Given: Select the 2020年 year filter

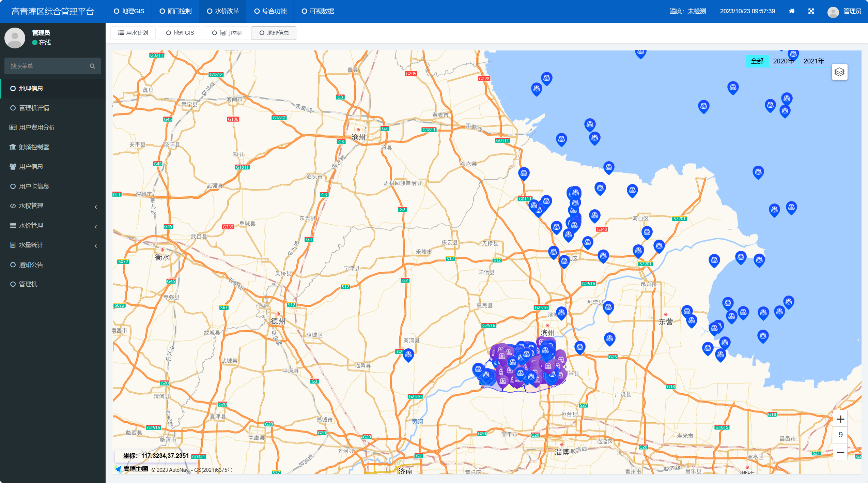Looking at the screenshot, I should (x=783, y=61).
